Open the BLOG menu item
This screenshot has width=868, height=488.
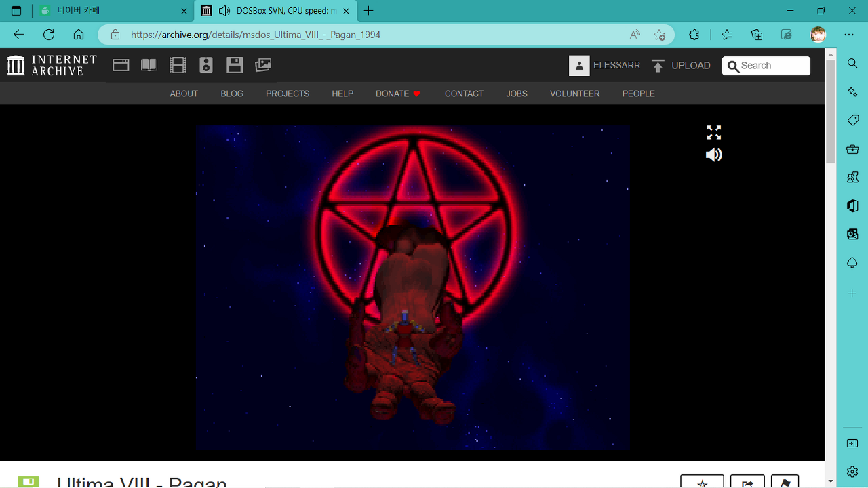pos(232,94)
